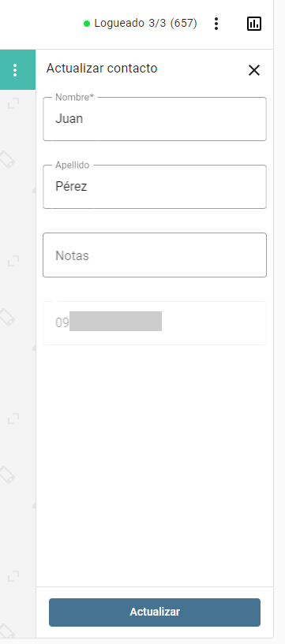Click the Nombre* floating label
This screenshot has width=285, height=644.
point(75,97)
